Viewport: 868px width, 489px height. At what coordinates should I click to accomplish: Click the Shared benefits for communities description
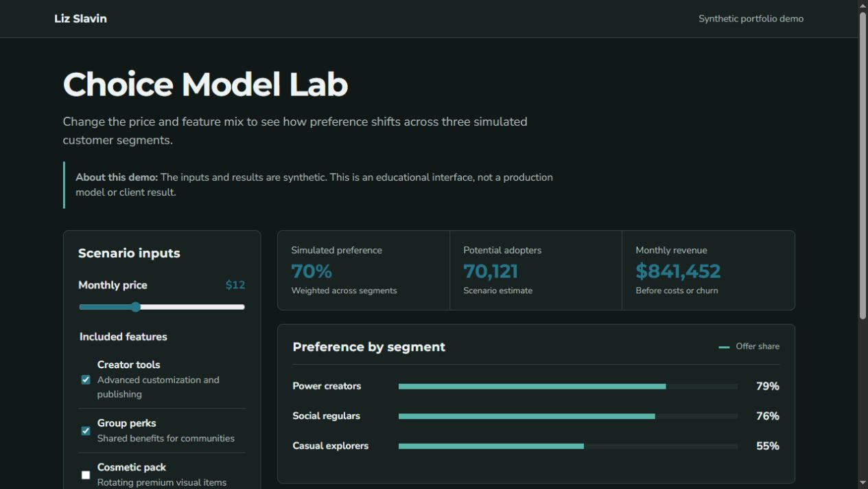(166, 438)
